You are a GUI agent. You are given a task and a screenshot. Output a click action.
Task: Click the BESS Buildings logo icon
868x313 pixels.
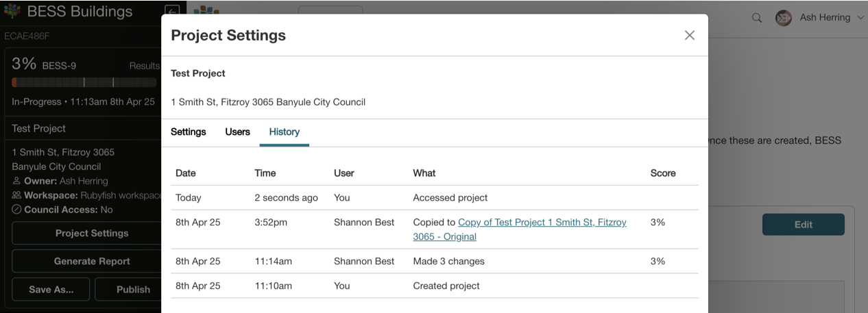click(x=12, y=12)
